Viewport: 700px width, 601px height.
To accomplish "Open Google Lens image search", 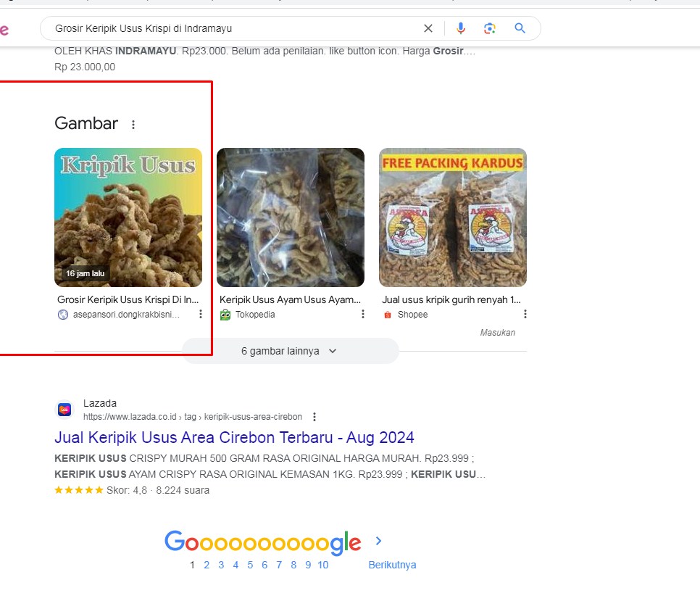I will pos(490,28).
